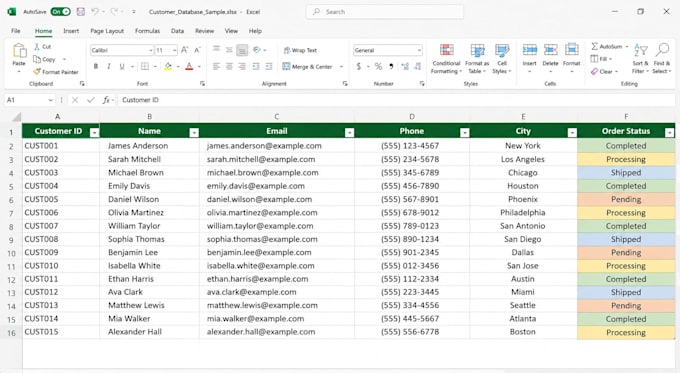Decrease decimal places
The height and width of the screenshot is (373, 680).
coord(418,66)
